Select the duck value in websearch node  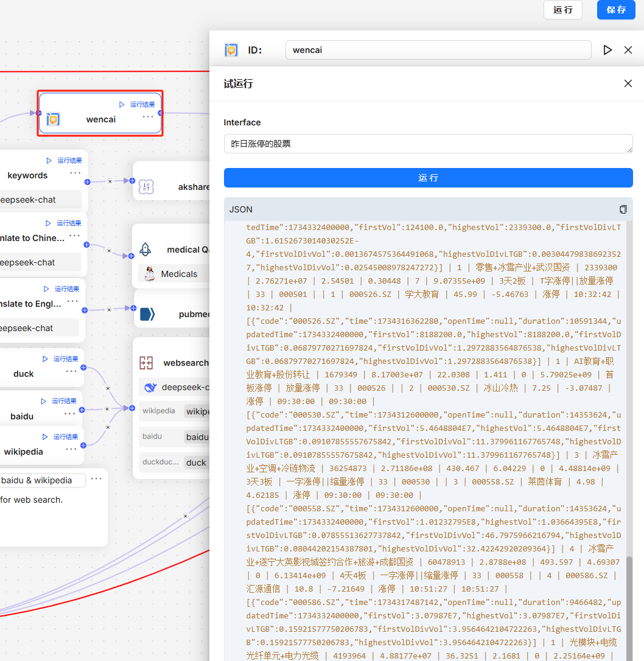[197, 463]
